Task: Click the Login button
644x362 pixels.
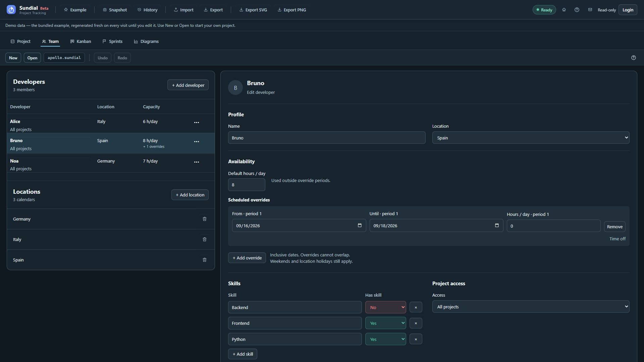Action: point(628,10)
